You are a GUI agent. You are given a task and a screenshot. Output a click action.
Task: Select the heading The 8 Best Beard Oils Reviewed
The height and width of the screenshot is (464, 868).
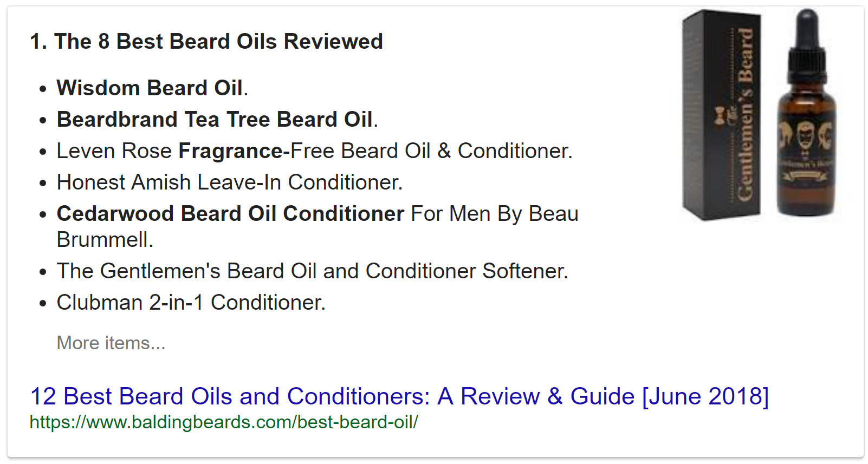pos(206,42)
